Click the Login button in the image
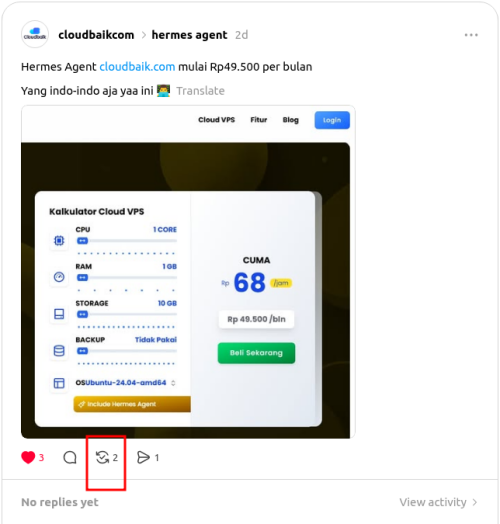Image resolution: width=500 pixels, height=524 pixels. tap(332, 120)
